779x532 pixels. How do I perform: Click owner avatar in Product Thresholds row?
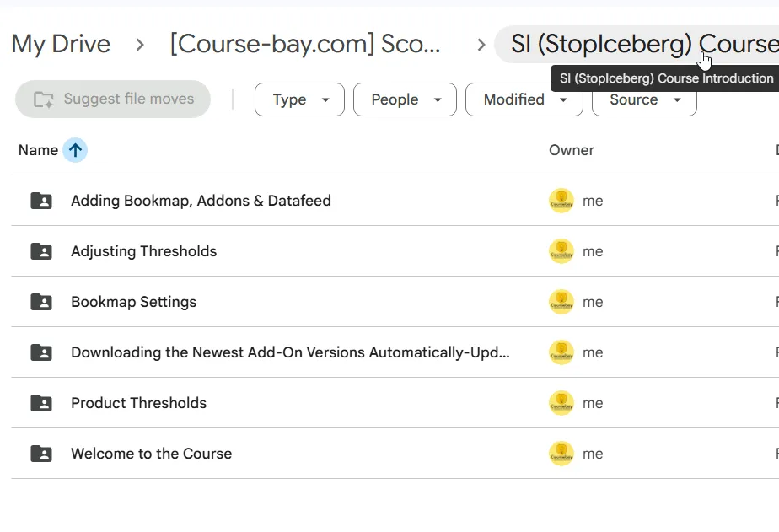click(561, 403)
